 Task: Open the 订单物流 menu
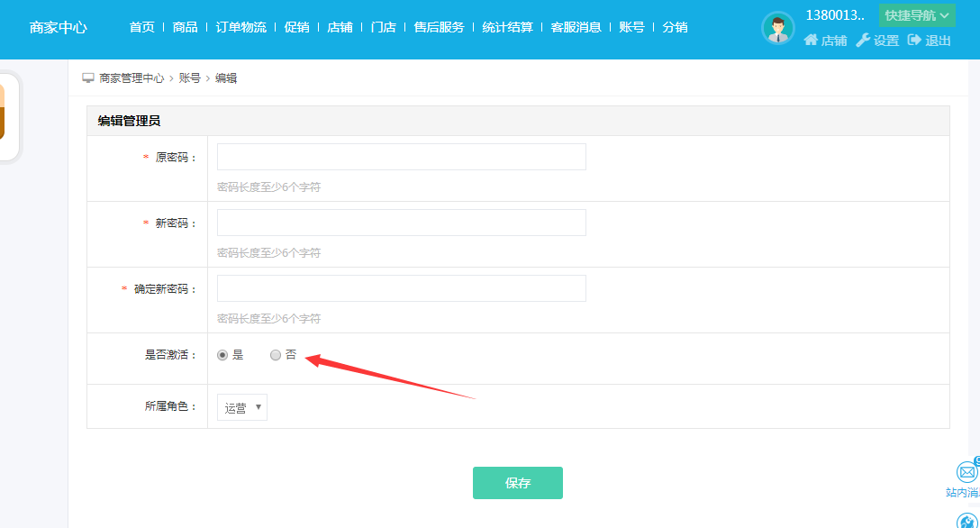coord(241,27)
